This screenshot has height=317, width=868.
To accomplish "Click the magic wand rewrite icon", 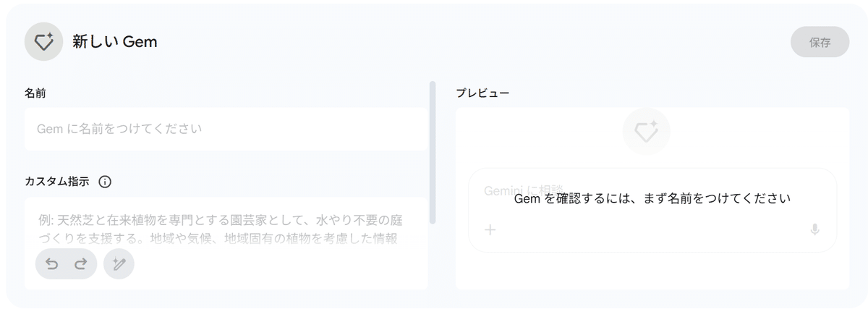I will 119,264.
